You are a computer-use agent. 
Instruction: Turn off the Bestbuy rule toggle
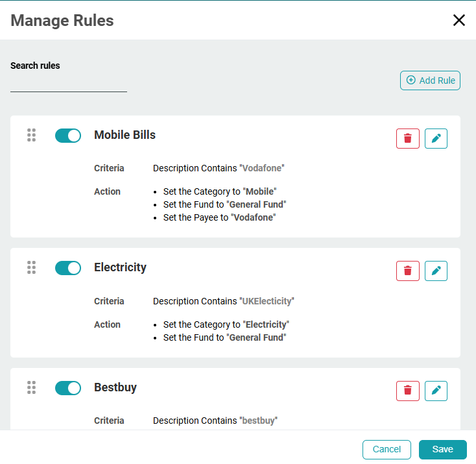pyautogui.click(x=68, y=387)
